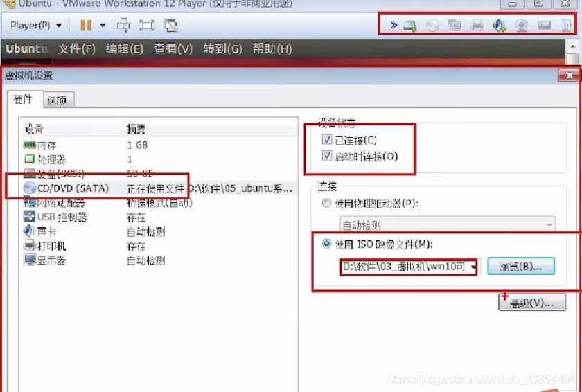The width and height of the screenshot is (582, 392).
Task: Open the 转到(G) menu
Action: (x=222, y=48)
